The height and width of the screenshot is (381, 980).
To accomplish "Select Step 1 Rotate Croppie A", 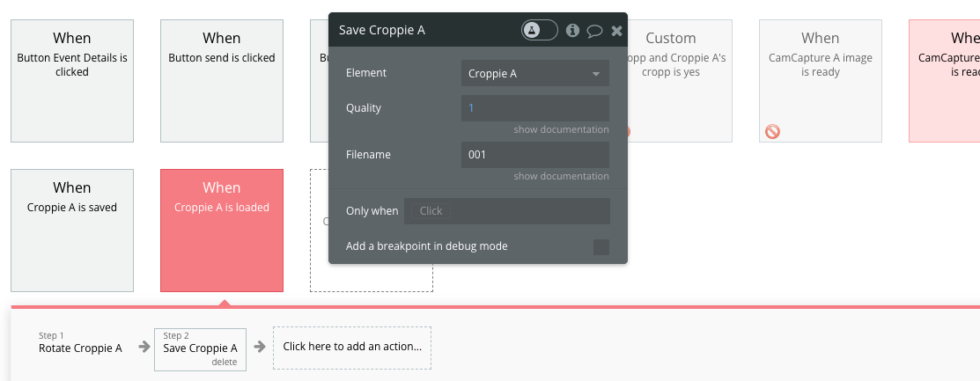I will click(x=80, y=343).
